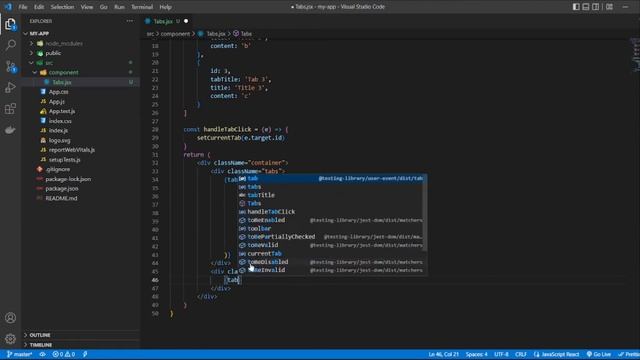Click the Explorer more actions ellipsis

click(130, 21)
